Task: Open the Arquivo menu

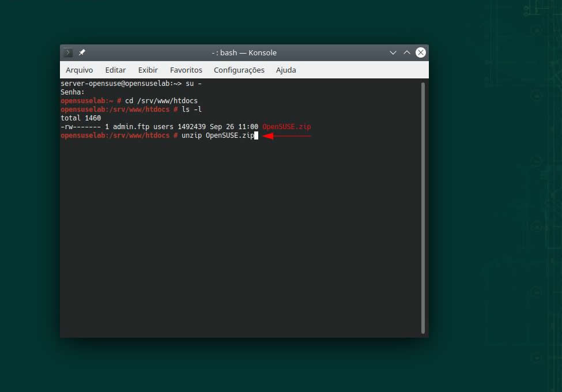Action: [x=79, y=70]
